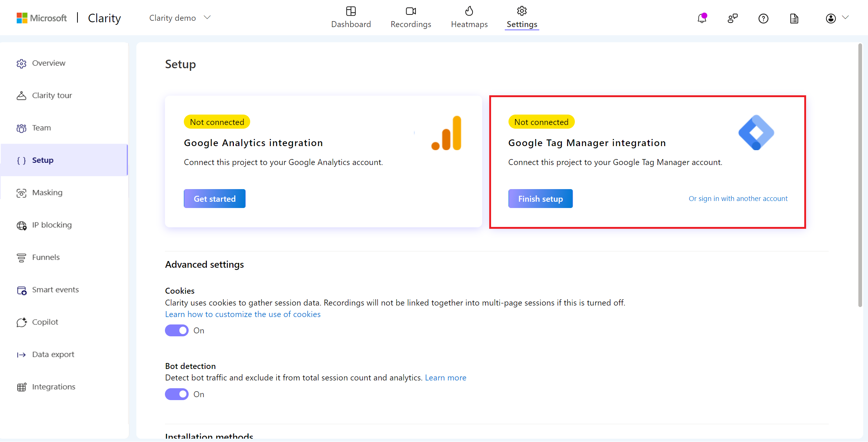
Task: Click the Copilot sidebar icon
Action: coord(21,321)
